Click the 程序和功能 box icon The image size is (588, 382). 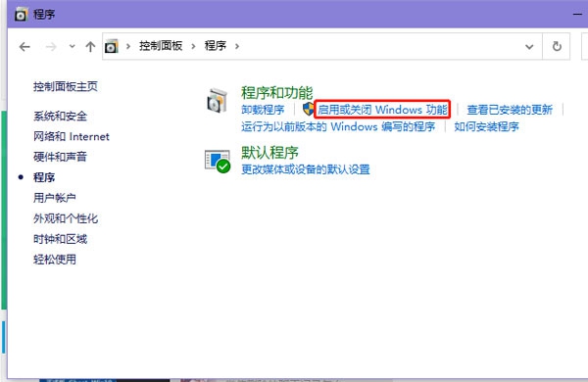coord(218,101)
